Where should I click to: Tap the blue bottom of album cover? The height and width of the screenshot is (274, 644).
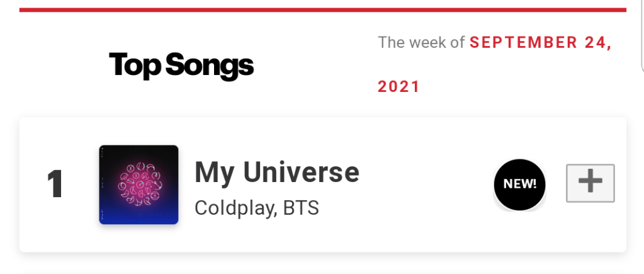point(138,214)
